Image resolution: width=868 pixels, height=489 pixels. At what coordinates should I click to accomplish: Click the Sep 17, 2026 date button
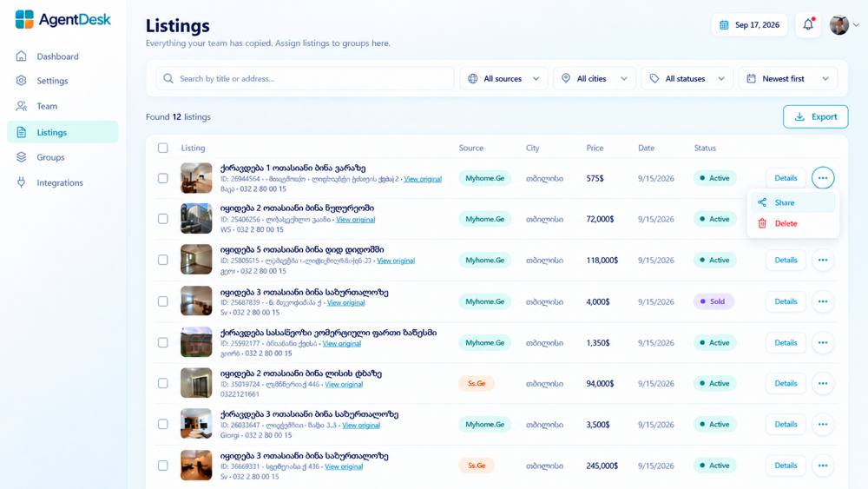pyautogui.click(x=749, y=25)
